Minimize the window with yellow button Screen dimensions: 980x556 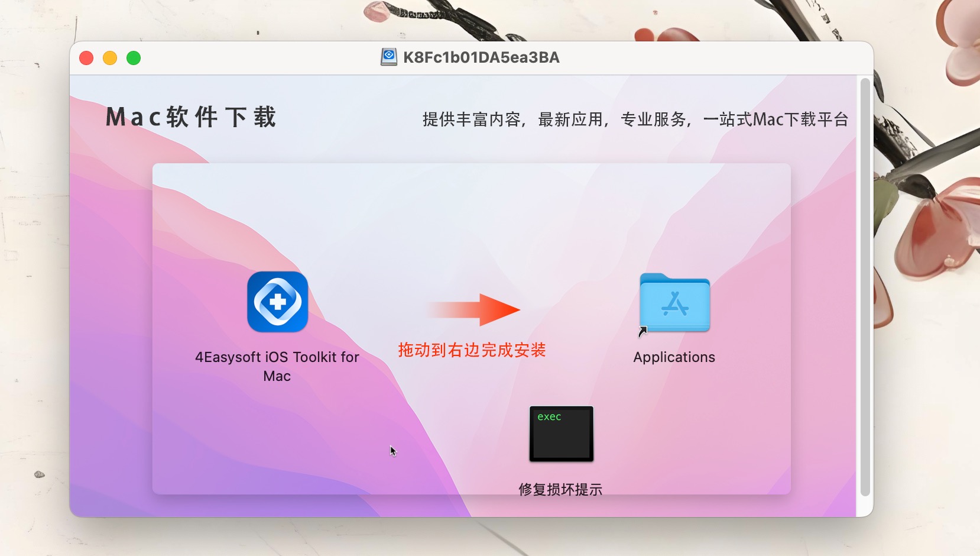pos(110,58)
